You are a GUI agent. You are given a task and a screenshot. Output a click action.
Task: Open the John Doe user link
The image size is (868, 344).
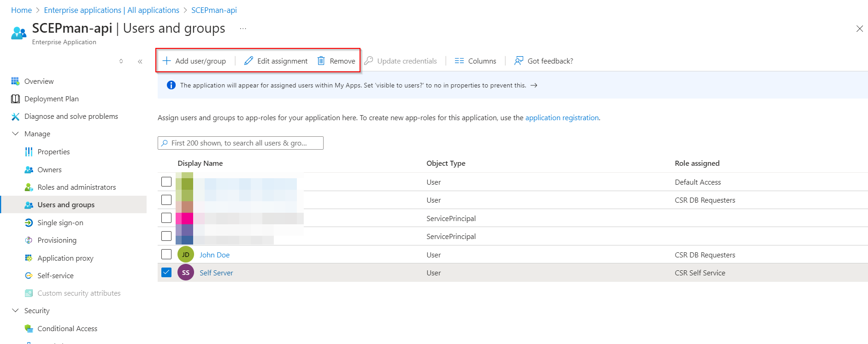(214, 255)
